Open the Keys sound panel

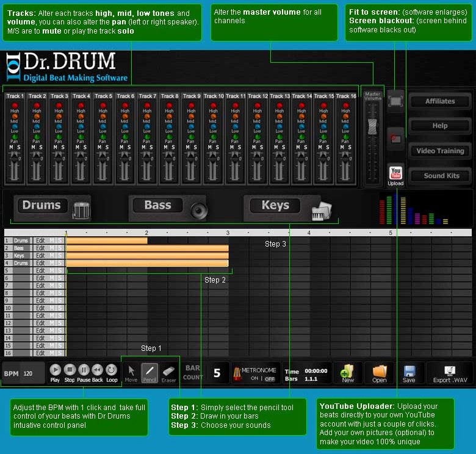275,206
